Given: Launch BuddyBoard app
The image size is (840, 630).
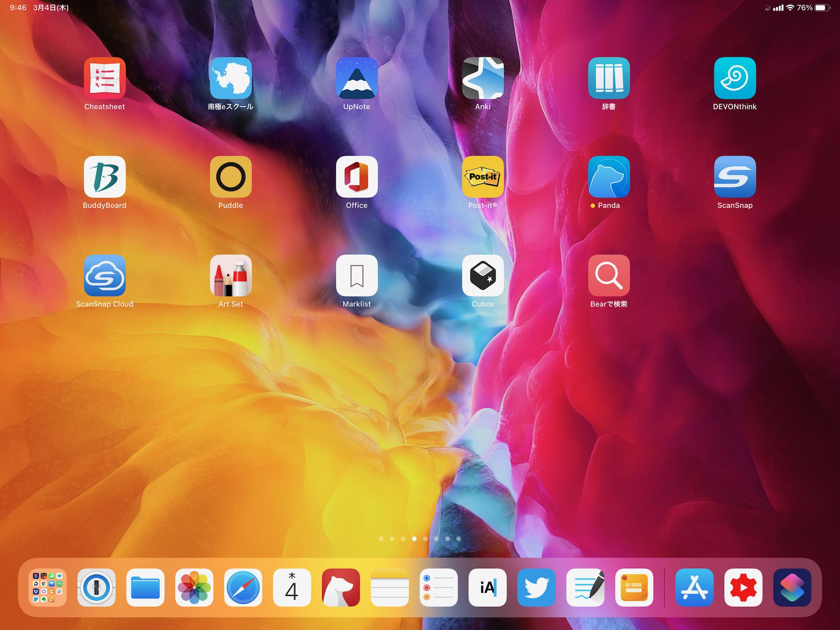Looking at the screenshot, I should [105, 177].
